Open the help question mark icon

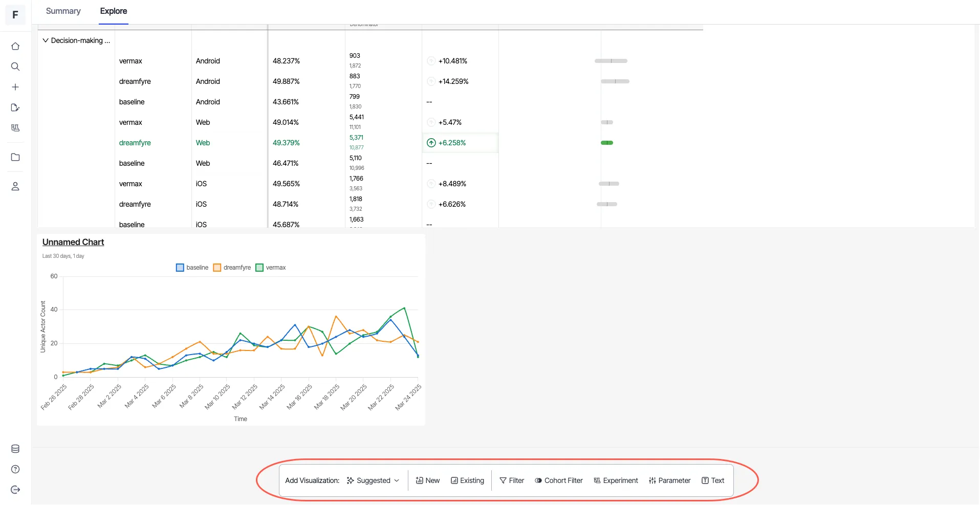15,469
